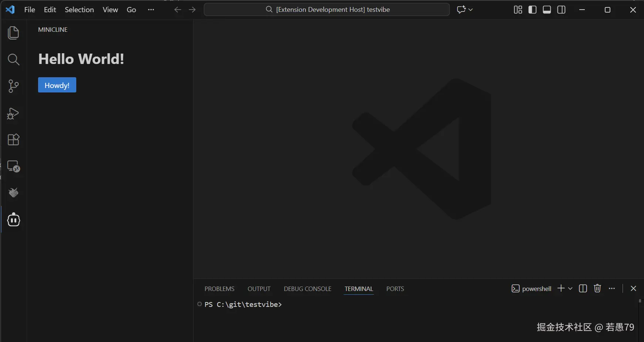Screen dimensions: 644x342
Task: Switch to the PORTS tab
Action: tap(395, 289)
